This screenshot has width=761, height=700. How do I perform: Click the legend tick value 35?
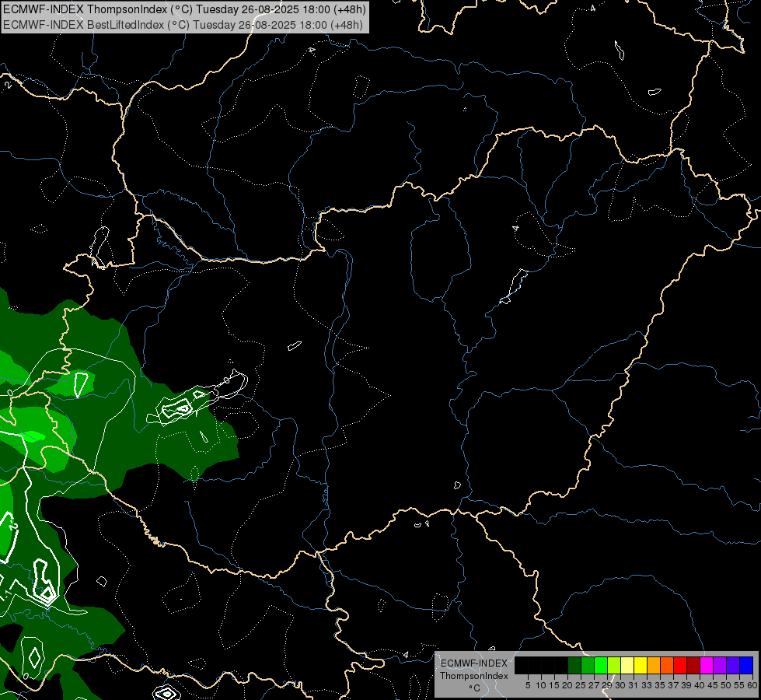660,685
